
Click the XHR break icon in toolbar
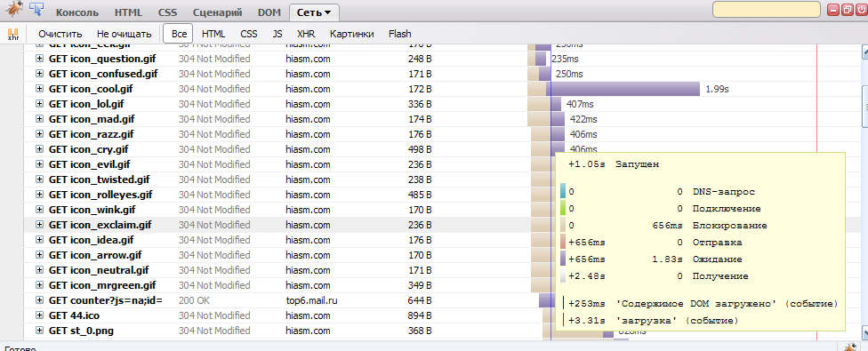13,34
